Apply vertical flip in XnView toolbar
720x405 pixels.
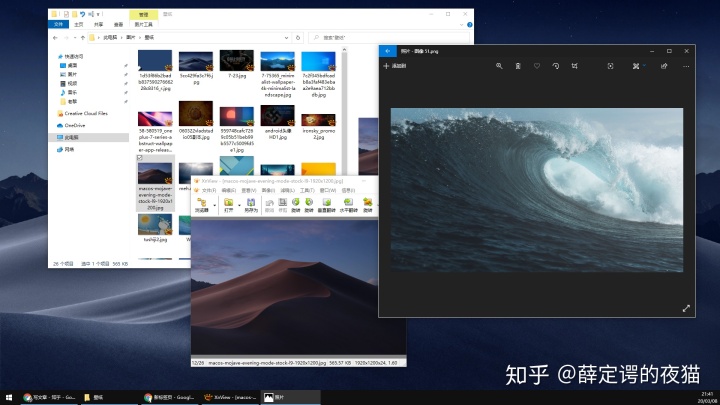click(x=326, y=205)
